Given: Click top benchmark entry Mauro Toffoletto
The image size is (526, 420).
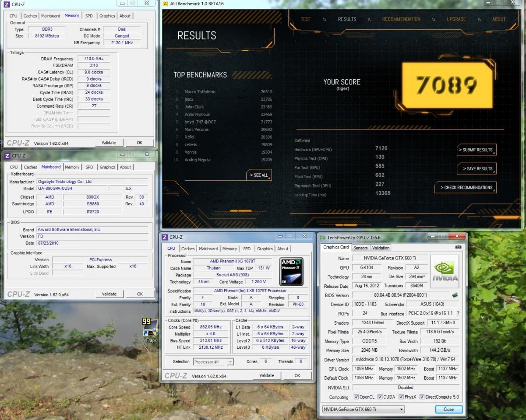Looking at the screenshot, I should coord(200,92).
